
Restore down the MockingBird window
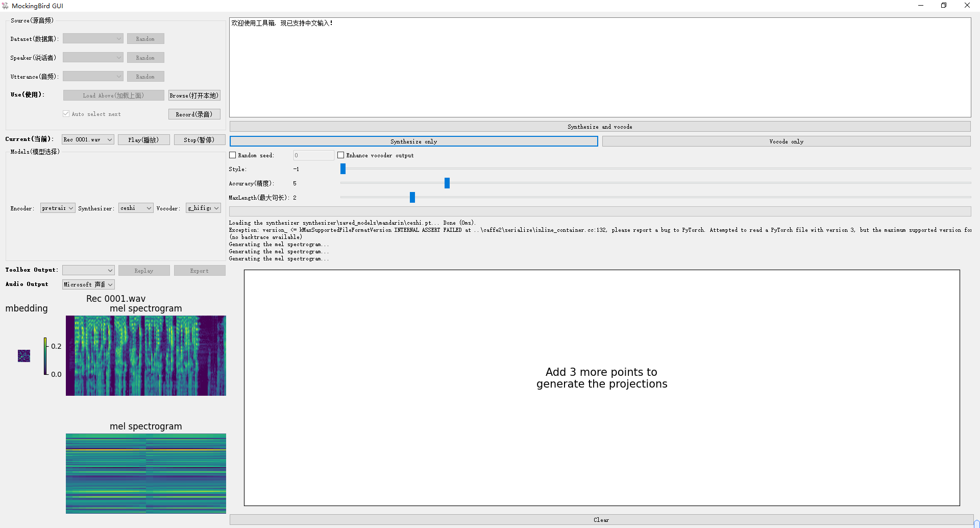pyautogui.click(x=944, y=6)
